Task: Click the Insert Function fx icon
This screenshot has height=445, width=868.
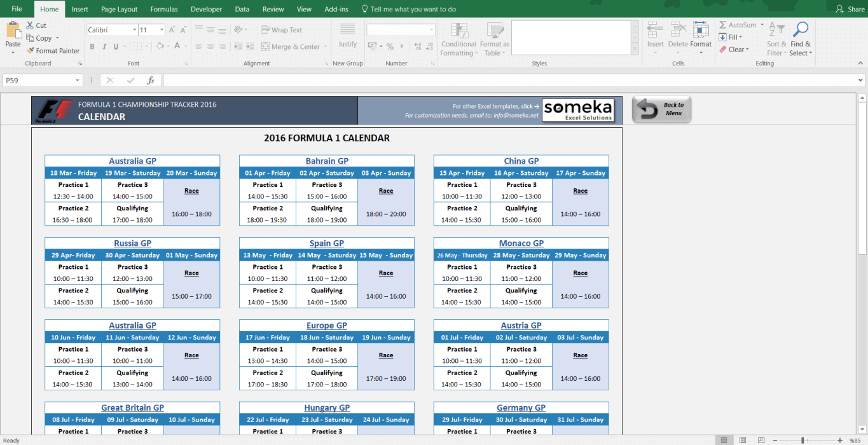Action: 151,81
